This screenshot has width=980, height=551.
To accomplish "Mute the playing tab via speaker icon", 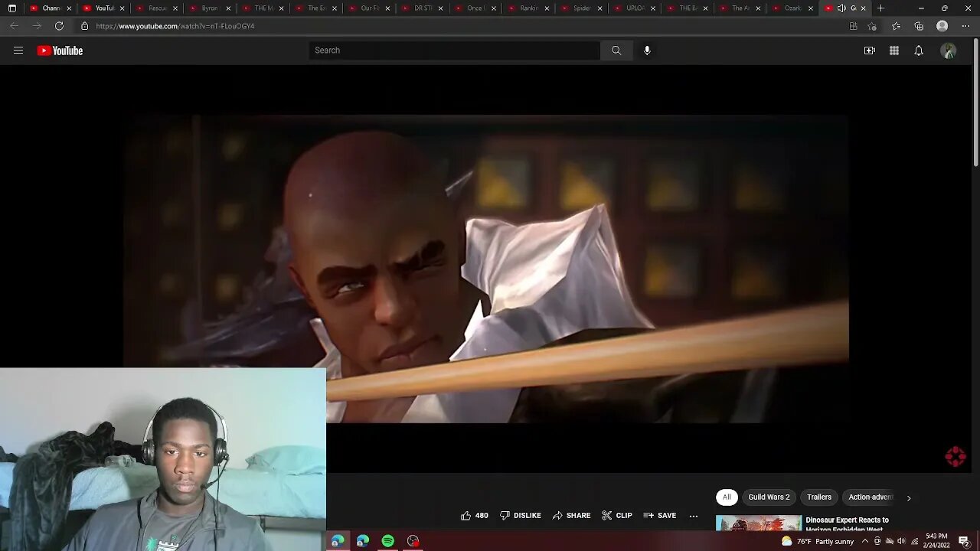I will click(x=841, y=8).
